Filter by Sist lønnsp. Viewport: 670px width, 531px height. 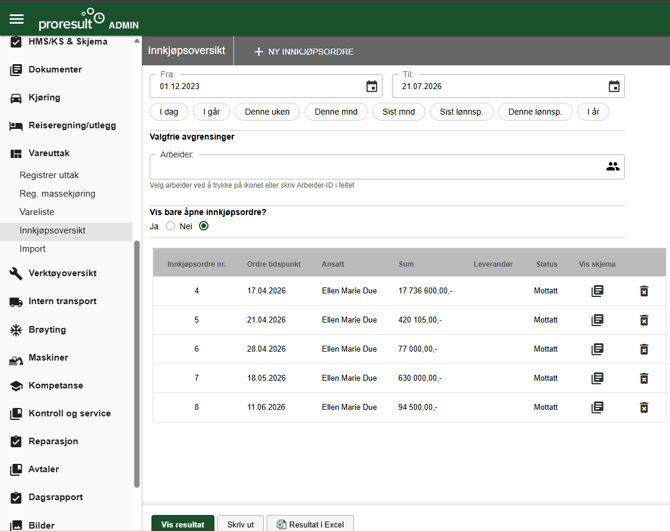coord(461,112)
